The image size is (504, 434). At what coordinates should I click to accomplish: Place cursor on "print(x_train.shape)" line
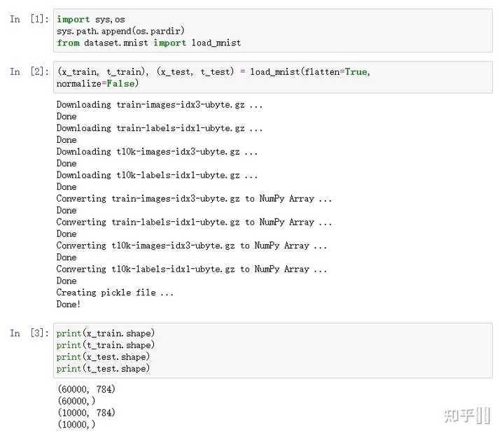106,333
